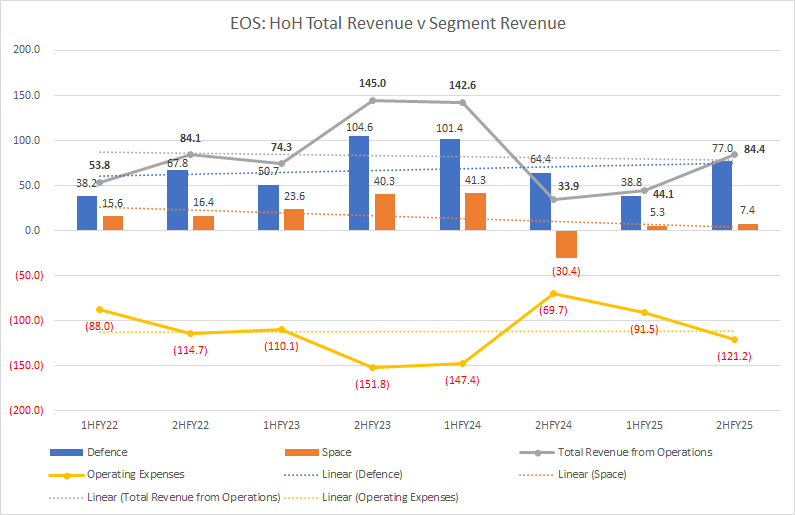
Task: Select the negative Space bar for 2HFY24
Action: coord(568,244)
